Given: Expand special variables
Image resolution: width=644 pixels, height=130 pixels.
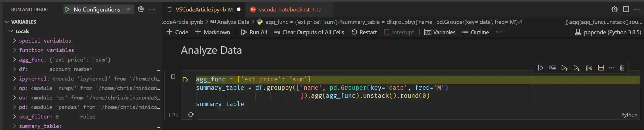Looking at the screenshot, I should pos(14,41).
